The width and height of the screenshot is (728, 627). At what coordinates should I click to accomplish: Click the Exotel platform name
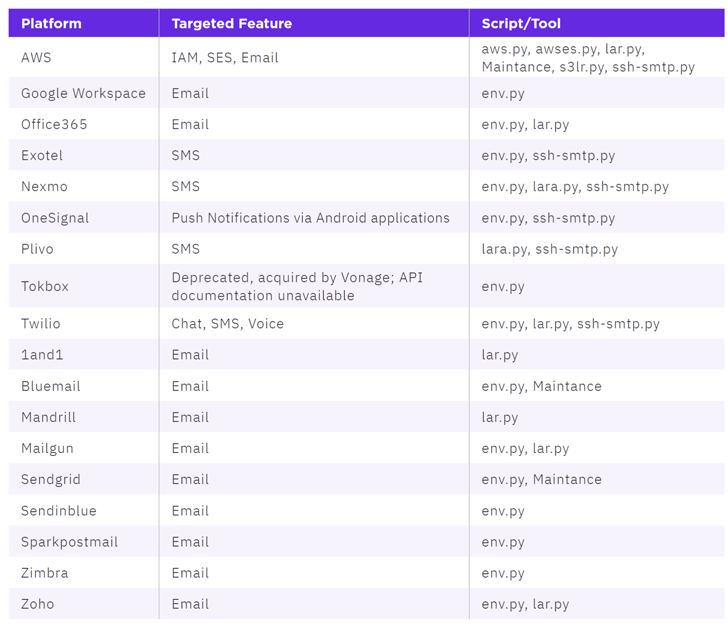point(42,155)
